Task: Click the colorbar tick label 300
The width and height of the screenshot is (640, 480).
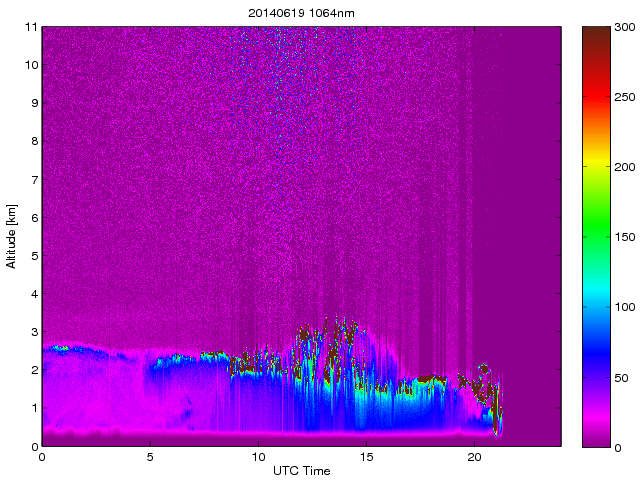Action: (x=624, y=27)
